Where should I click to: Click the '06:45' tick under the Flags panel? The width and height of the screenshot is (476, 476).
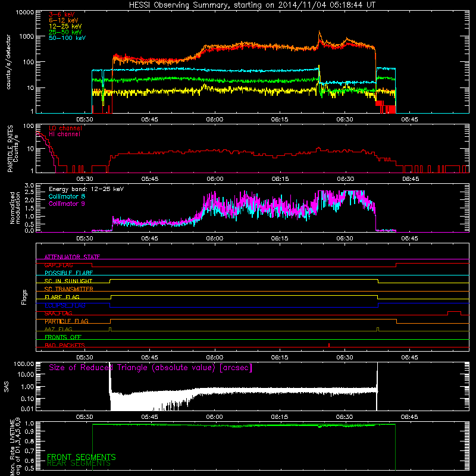pos(409,358)
